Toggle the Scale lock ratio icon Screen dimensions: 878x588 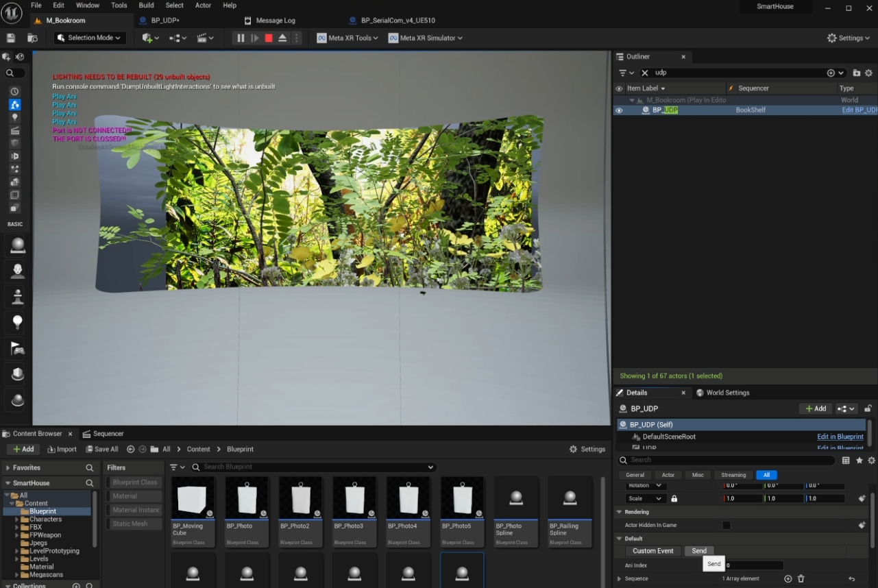tap(674, 499)
